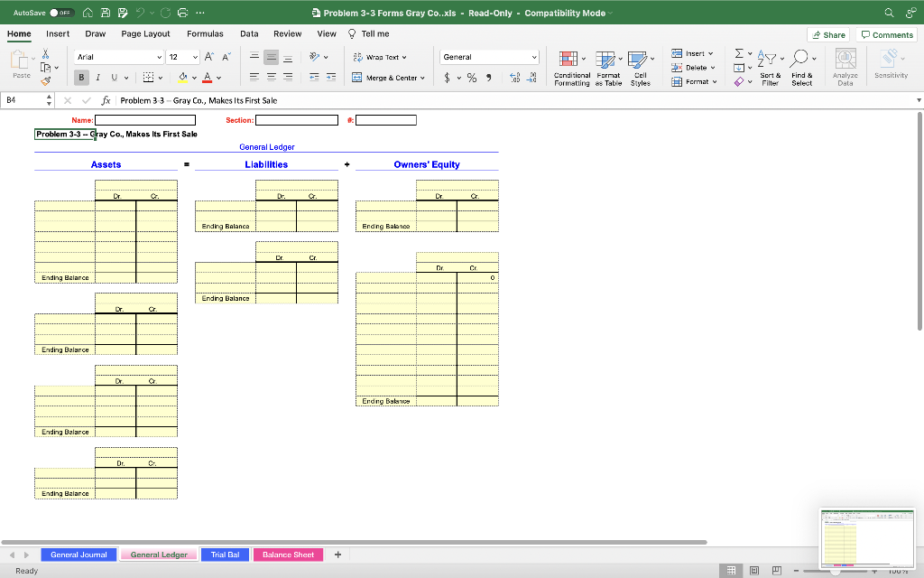Open Format as Table gallery
Viewport: 924px width, 578px height.
(608, 68)
